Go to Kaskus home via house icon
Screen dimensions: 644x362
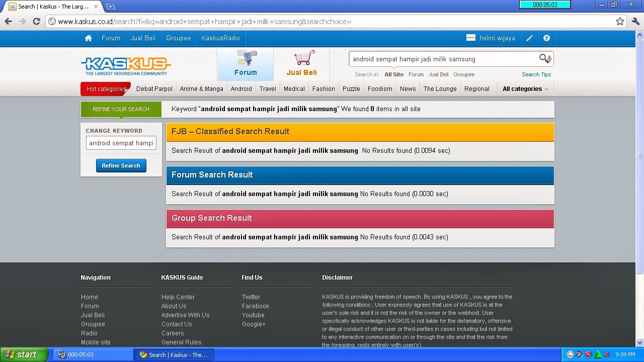pyautogui.click(x=88, y=38)
